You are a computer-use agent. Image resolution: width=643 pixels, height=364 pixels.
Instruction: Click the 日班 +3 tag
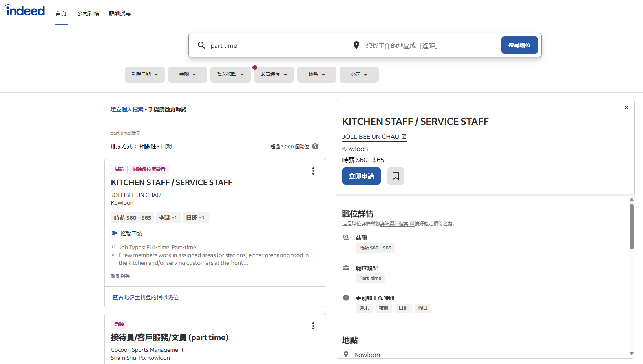pyautogui.click(x=195, y=218)
